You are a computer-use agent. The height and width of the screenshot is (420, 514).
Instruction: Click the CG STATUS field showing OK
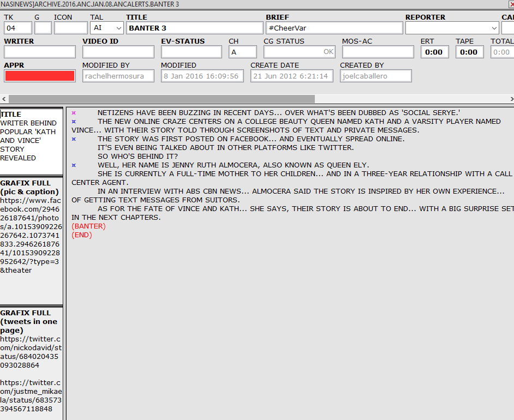299,52
